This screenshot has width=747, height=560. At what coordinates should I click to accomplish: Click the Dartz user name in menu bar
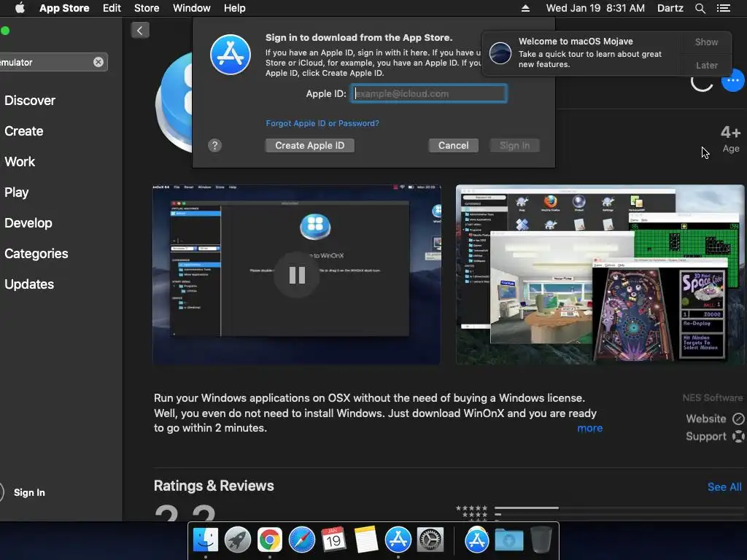point(670,8)
